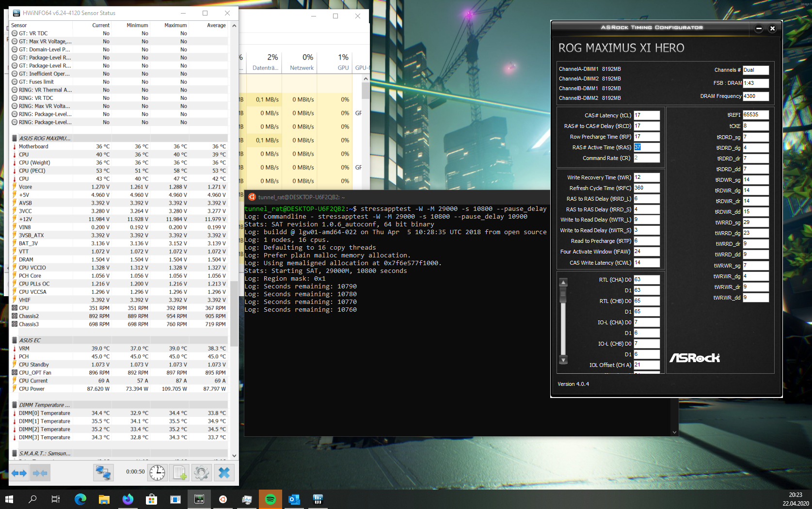Screen dimensions: 812x509
Task: Select the CPU VCCIO sensor row
Action: [119, 268]
